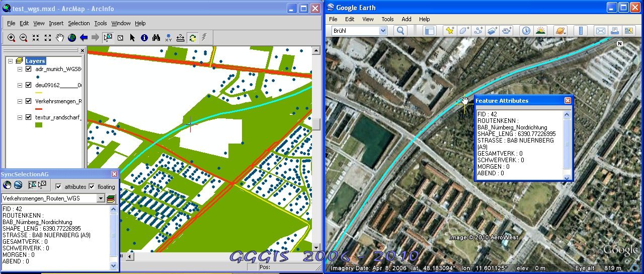Image resolution: width=644 pixels, height=274 pixels.
Task: Toggle adr_munich_WGS84 layer visibility
Action: [29, 69]
